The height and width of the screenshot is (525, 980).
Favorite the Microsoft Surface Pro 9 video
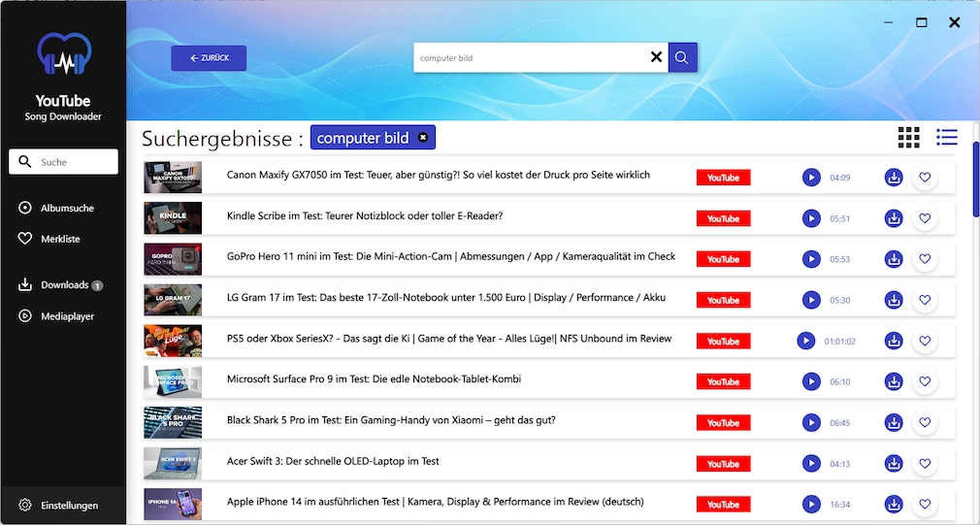pos(925,382)
